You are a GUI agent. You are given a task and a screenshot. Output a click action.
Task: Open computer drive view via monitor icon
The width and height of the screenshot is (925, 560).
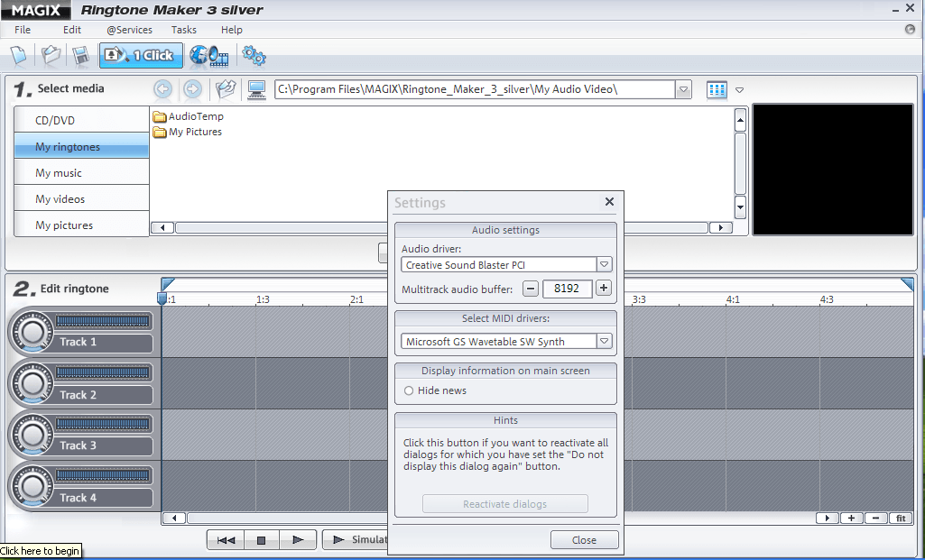(256, 89)
